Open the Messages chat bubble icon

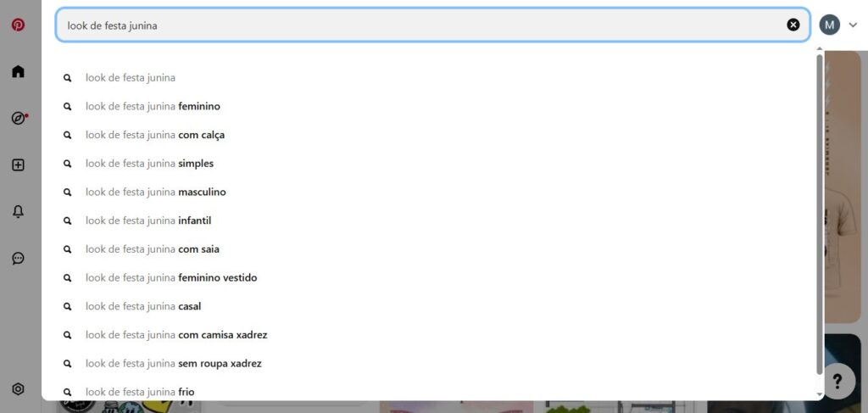(19, 259)
